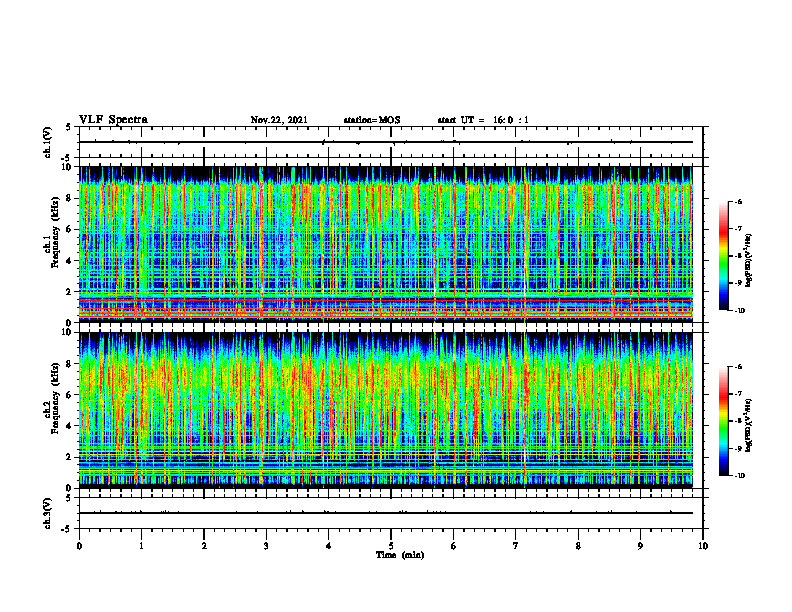Click the "VLF Spectra" plot title
Viewport: 792px width, 612px height.
tap(113, 120)
